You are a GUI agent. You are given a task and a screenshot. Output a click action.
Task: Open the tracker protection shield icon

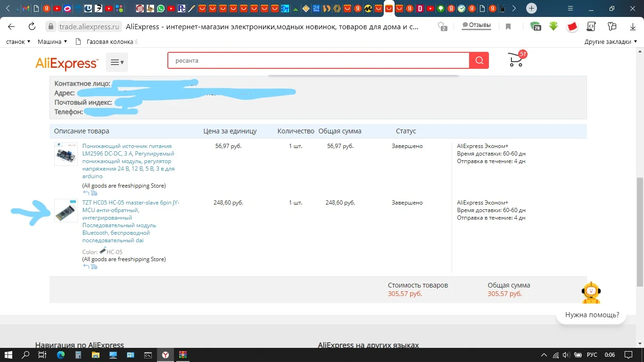coord(442,26)
